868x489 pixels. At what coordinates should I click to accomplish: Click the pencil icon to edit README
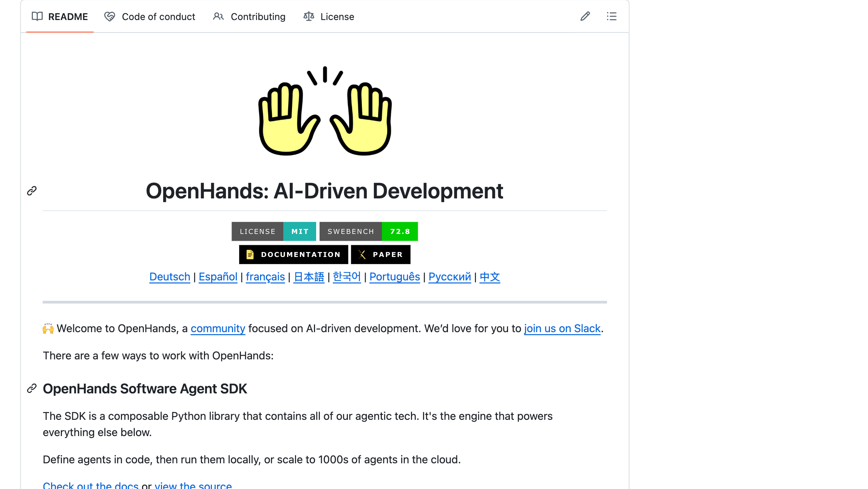(585, 16)
